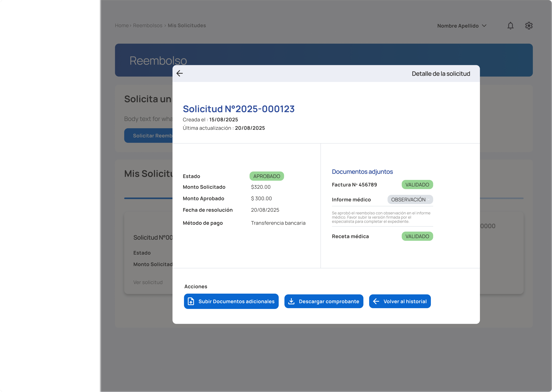552x392 pixels.
Task: Expand the OBSERVACIÓN status chevron
Action: (429, 199)
